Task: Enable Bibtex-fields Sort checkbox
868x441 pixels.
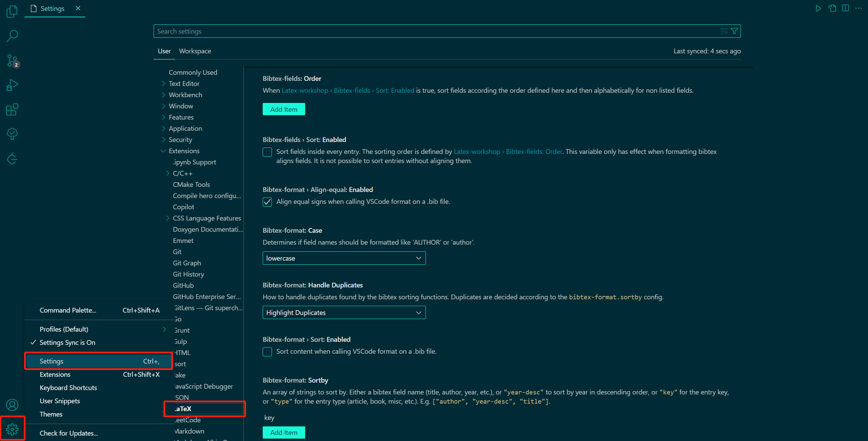Action: click(x=267, y=152)
